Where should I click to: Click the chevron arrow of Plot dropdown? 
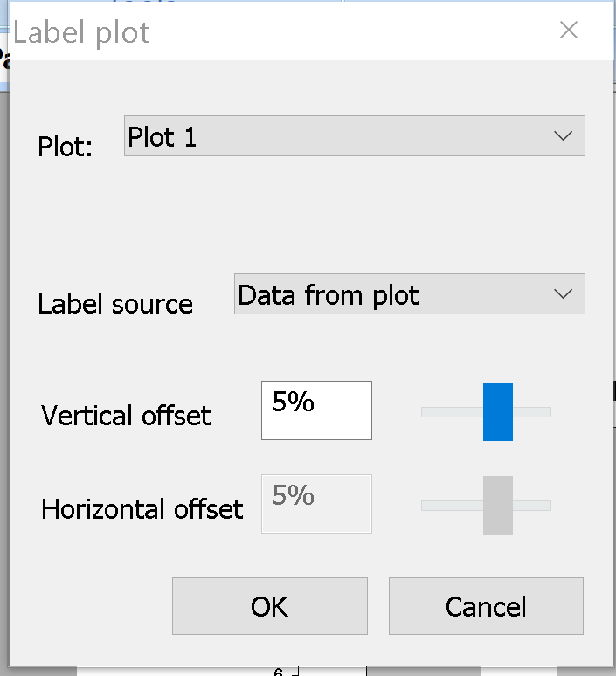tap(564, 136)
